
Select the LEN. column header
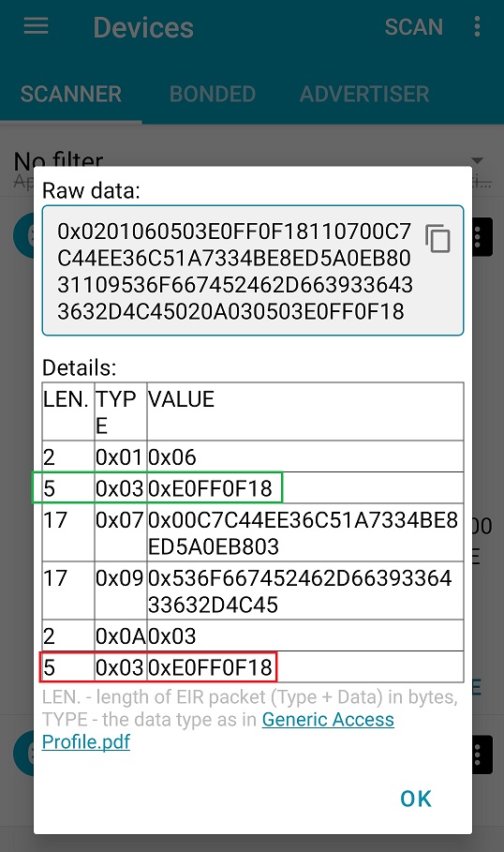67,411
